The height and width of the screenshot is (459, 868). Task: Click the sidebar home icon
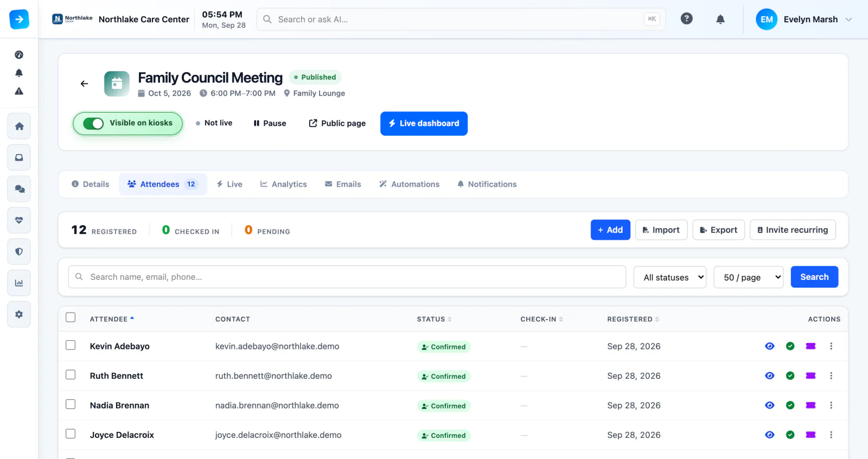click(19, 126)
